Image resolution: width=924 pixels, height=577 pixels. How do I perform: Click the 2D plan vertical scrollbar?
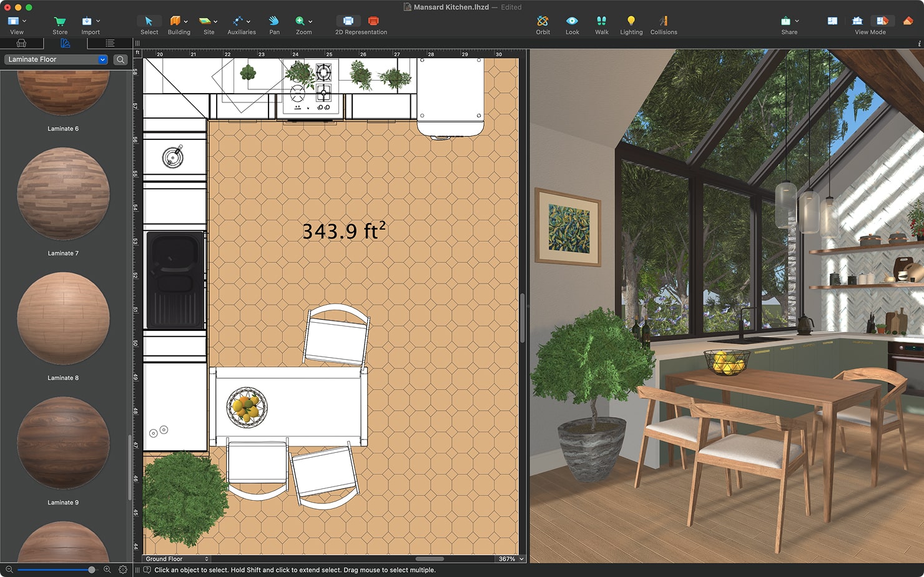point(521,317)
